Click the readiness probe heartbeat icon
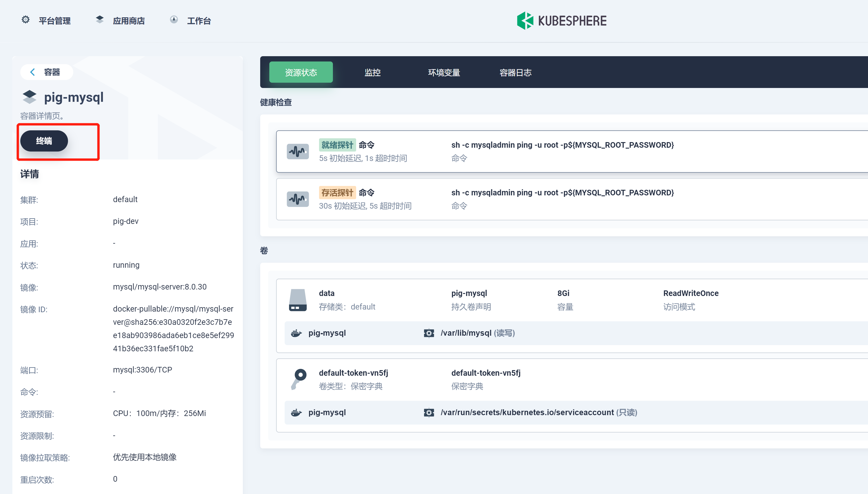 [x=298, y=152]
